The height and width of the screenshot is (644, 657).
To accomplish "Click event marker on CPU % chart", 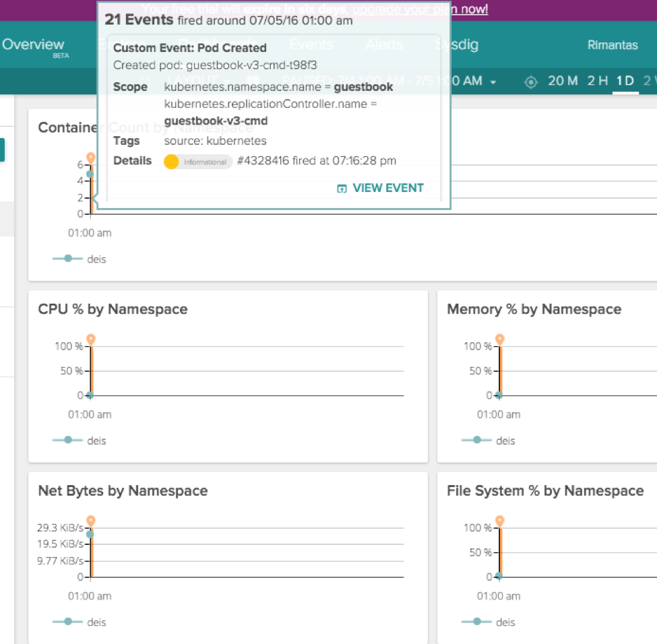I will tap(91, 339).
